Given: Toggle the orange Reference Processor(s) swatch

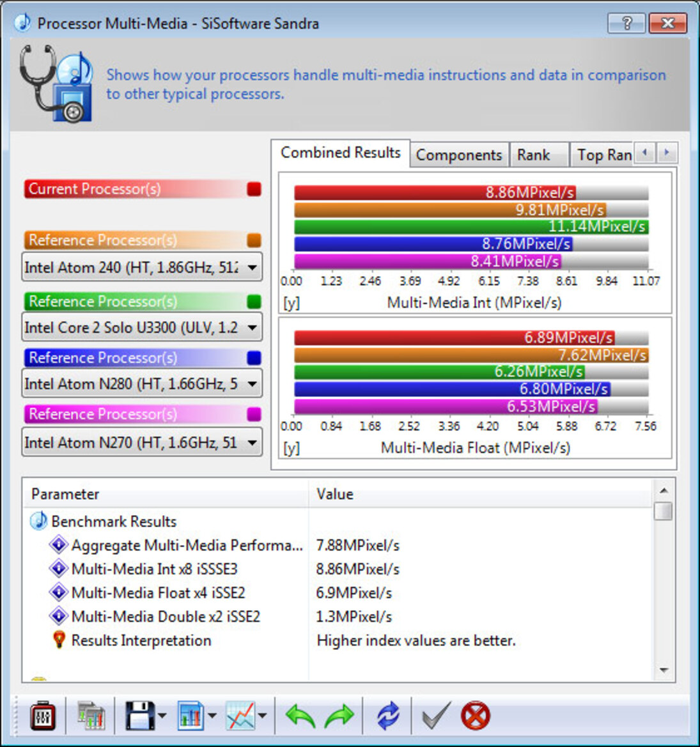Looking at the screenshot, I should click(254, 240).
